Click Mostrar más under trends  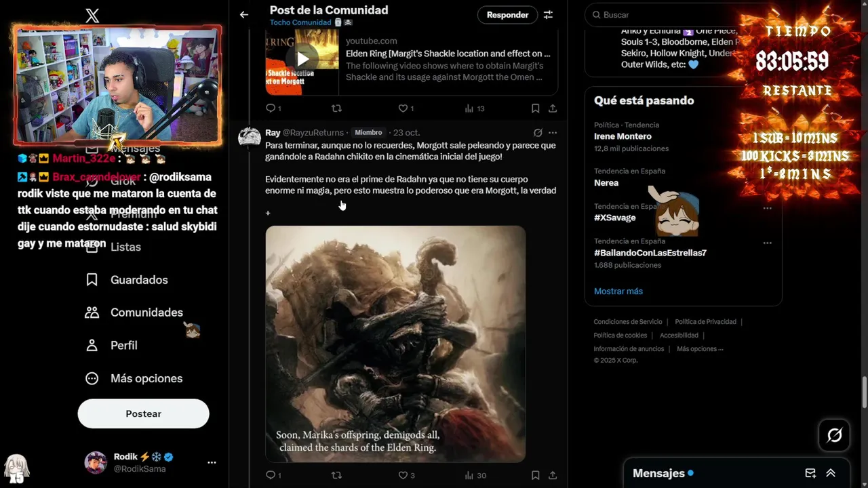pyautogui.click(x=618, y=291)
